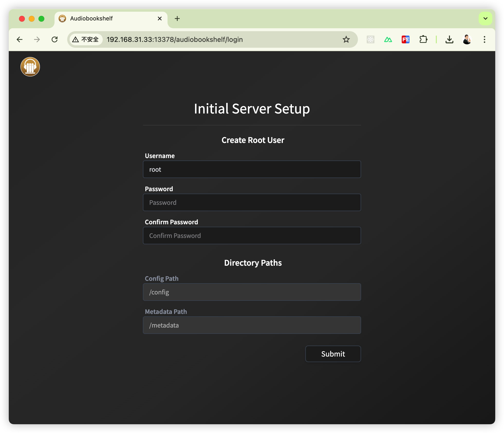Open a new tab with plus button
This screenshot has width=504, height=433.
coord(177,19)
